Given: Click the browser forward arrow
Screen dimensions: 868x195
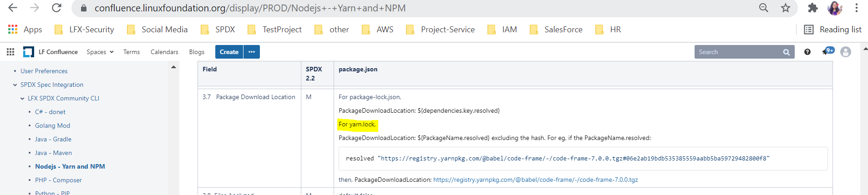Looking at the screenshot, I should 35,8.
